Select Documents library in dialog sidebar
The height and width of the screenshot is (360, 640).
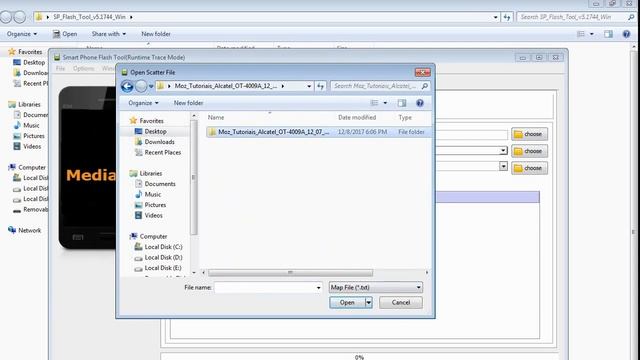[x=160, y=184]
